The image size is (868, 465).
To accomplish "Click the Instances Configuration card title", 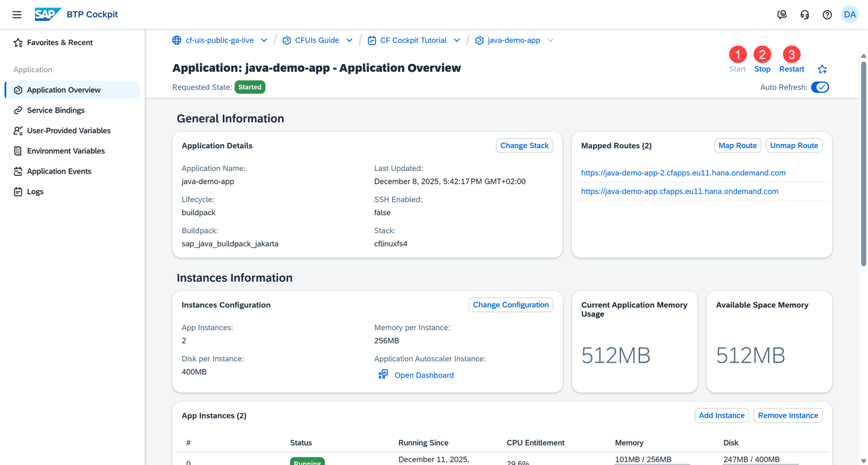I will point(226,305).
